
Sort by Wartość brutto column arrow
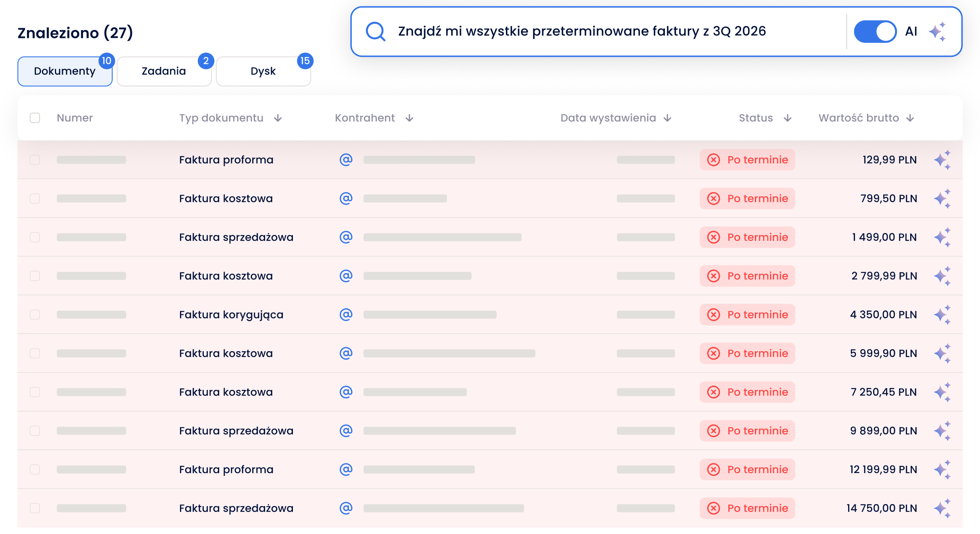[x=910, y=118]
